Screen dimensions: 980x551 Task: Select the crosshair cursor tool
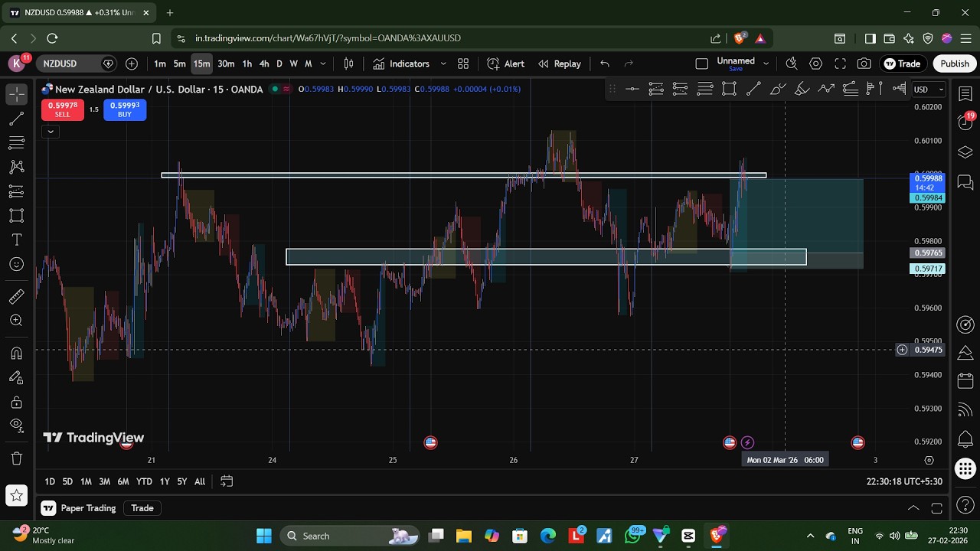pyautogui.click(x=16, y=94)
